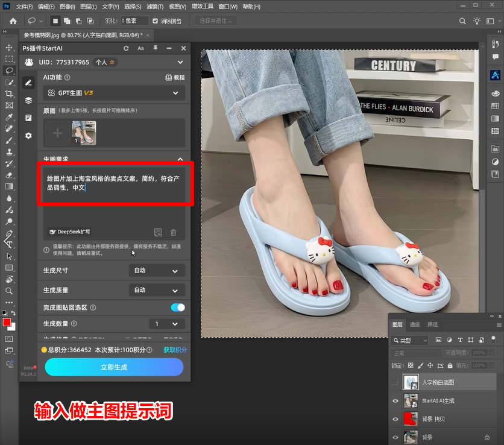Screen dimensions: 504x445
Task: Select the Lasso tool in toolbar
Action: [9, 71]
